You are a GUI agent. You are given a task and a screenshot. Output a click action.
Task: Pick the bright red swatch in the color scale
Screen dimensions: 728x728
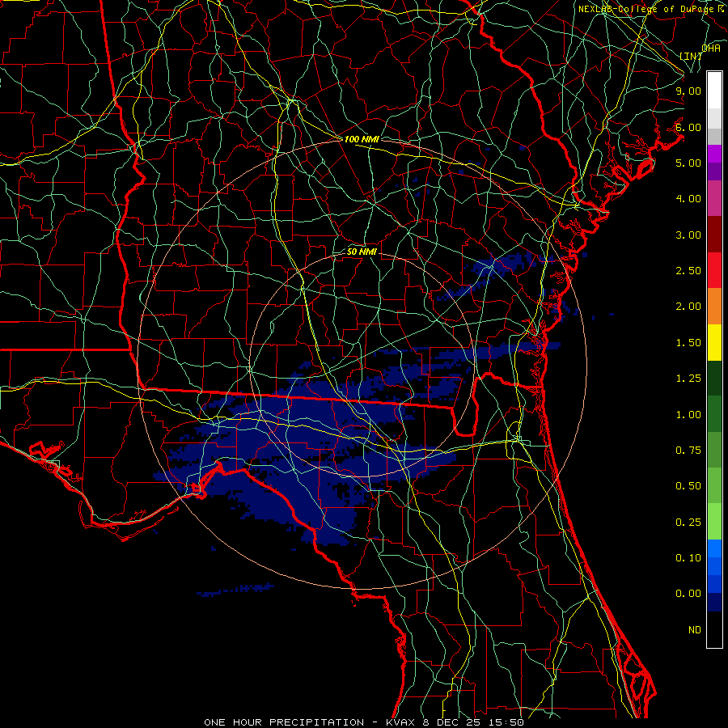(x=714, y=271)
